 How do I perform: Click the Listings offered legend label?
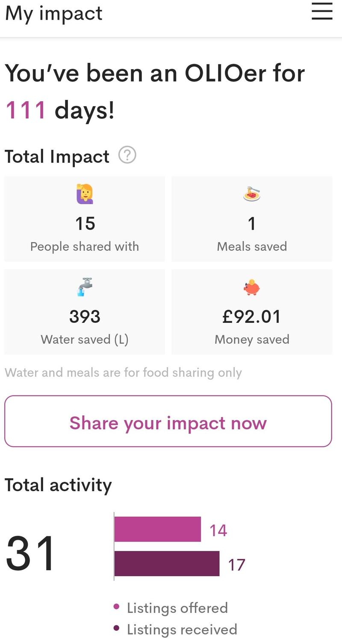pyautogui.click(x=177, y=608)
